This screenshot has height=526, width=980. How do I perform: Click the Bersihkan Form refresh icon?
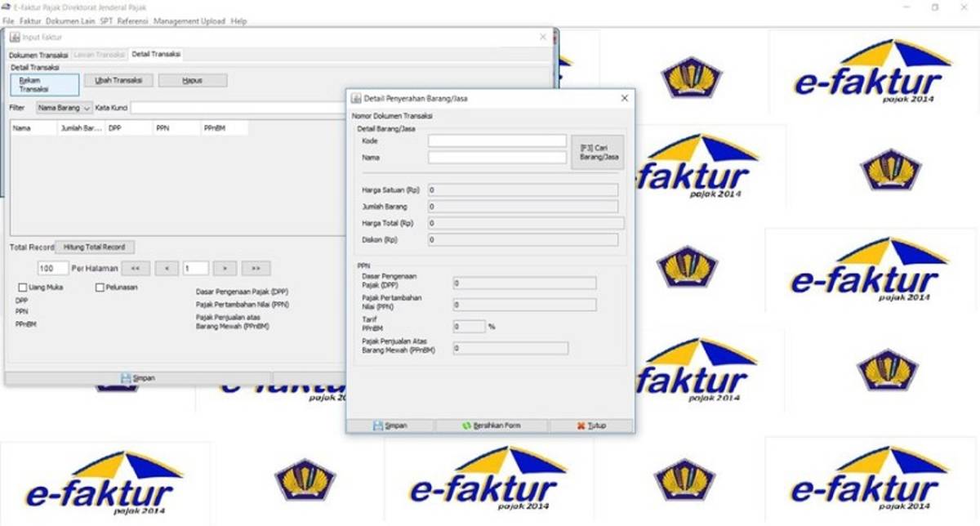(x=467, y=426)
